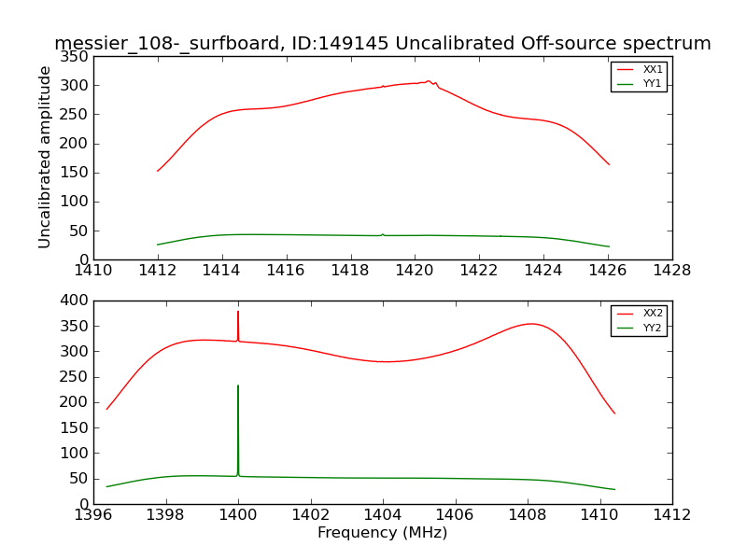
Task: Click the 350 y-axis tick on top plot
Action: [74, 57]
